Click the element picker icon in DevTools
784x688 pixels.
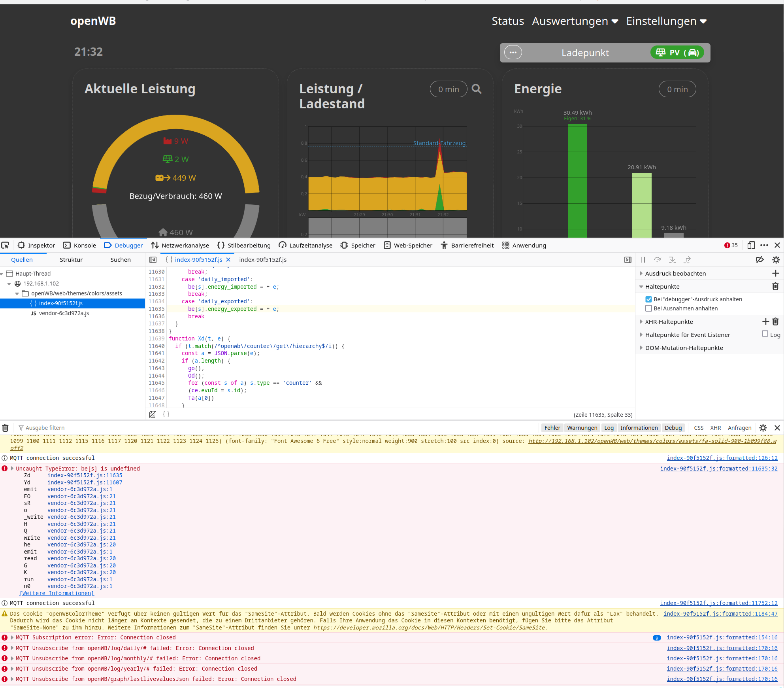pos(5,245)
